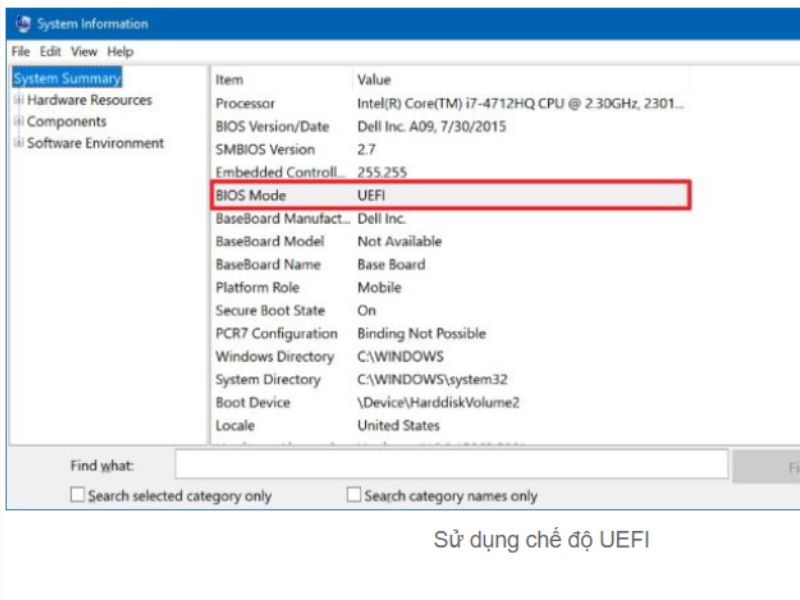Viewport: 800px width, 600px height.
Task: Open the Help menu
Action: coord(120,52)
